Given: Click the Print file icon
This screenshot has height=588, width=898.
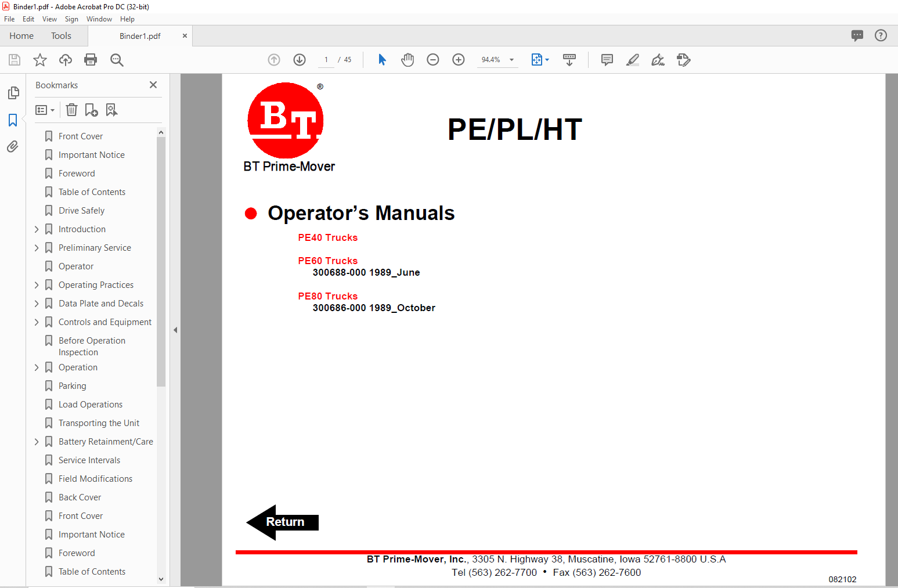Looking at the screenshot, I should 91,60.
